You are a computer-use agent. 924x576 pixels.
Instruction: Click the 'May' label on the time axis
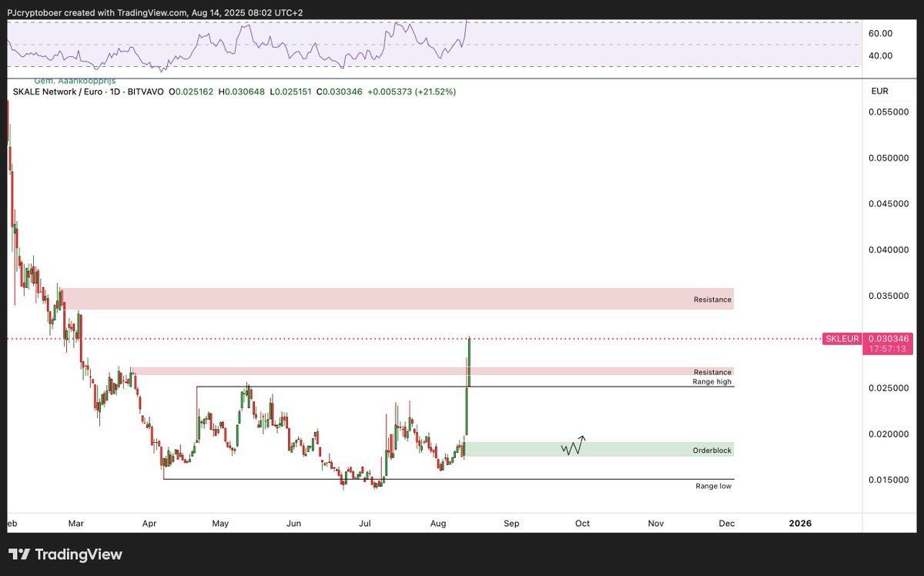pos(221,524)
